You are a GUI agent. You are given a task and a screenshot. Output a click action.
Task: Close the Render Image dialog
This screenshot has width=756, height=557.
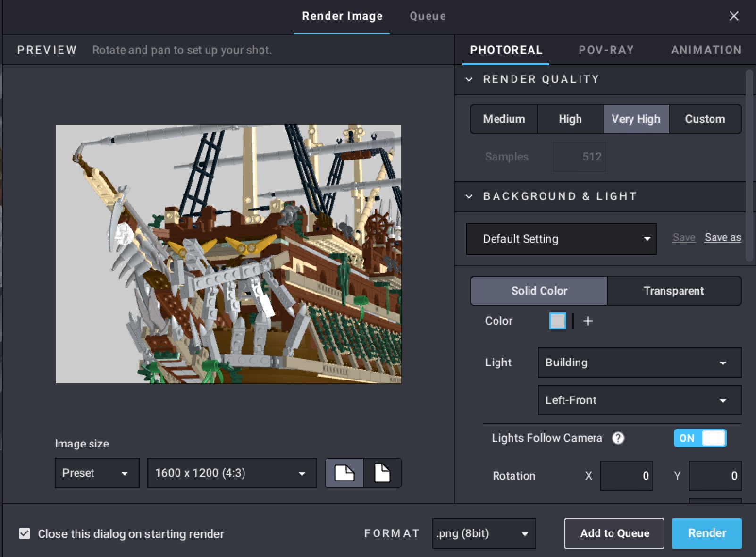click(734, 16)
